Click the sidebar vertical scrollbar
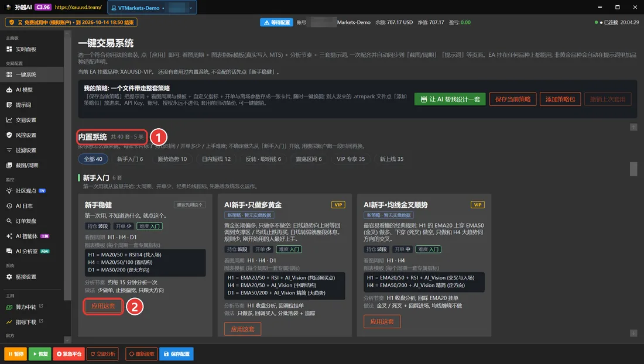644x364 pixels. 67,169
